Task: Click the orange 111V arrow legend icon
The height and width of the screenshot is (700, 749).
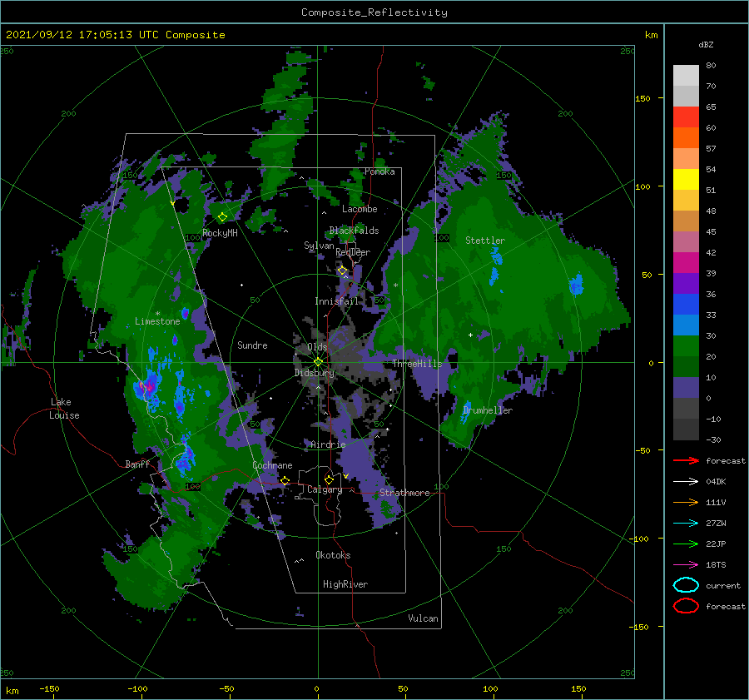Action: pyautogui.click(x=686, y=502)
